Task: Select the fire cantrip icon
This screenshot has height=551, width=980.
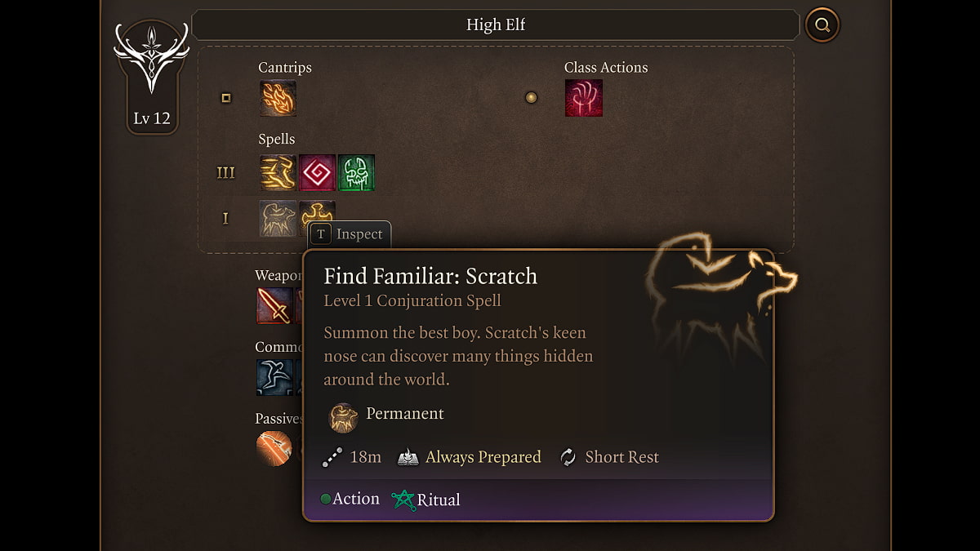Action: (x=278, y=98)
